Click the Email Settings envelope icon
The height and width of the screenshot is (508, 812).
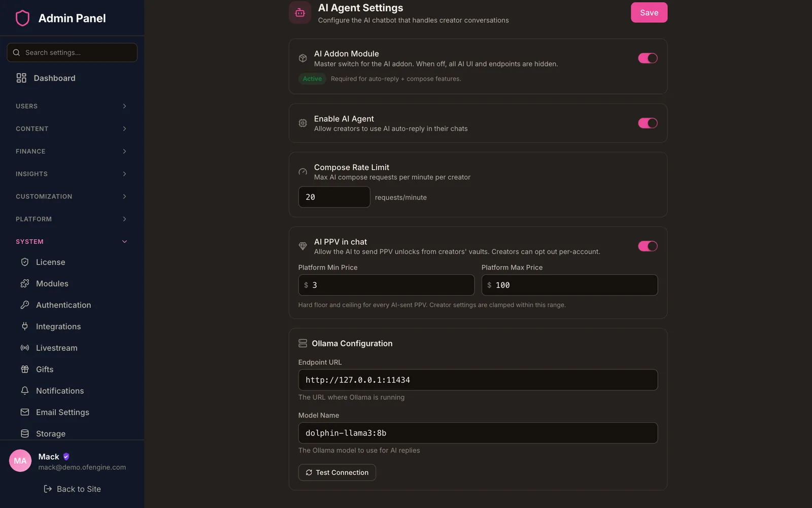point(25,412)
